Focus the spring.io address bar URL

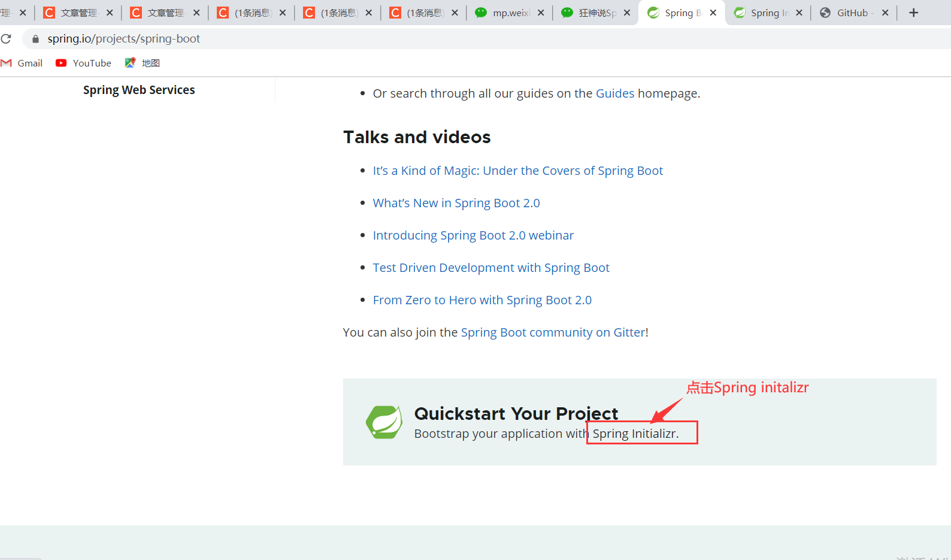[123, 39]
